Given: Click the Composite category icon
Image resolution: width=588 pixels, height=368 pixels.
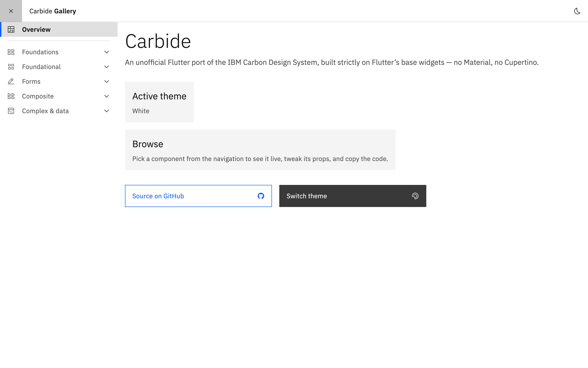Looking at the screenshot, I should [11, 96].
